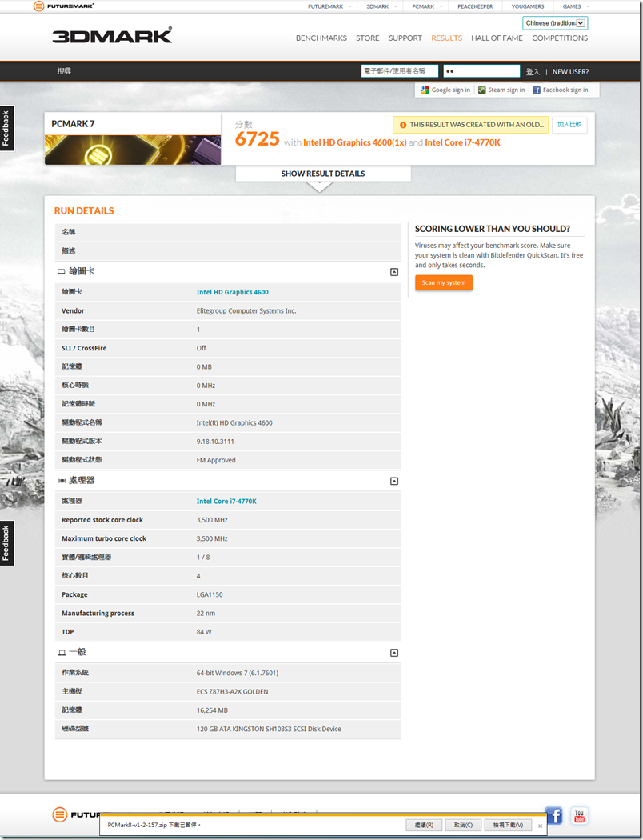Click the Facebook sign in icon
The height and width of the screenshot is (840, 643).
tap(537, 90)
